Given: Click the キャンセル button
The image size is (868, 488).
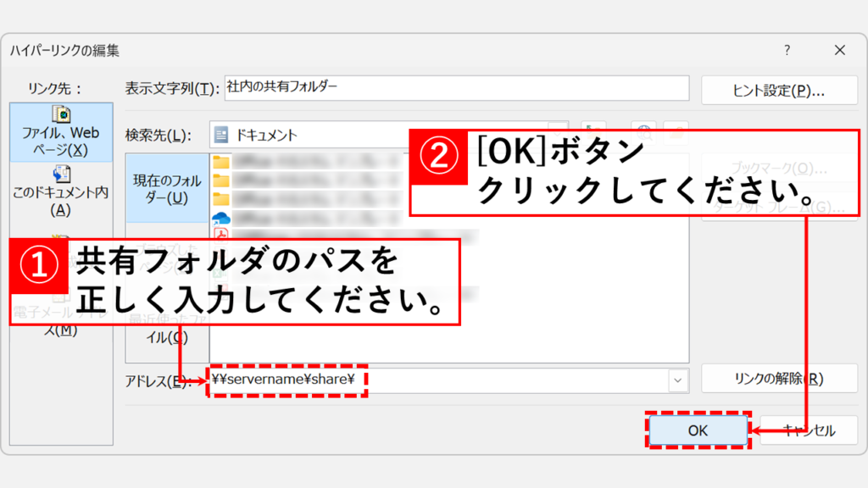Looking at the screenshot, I should pos(809,430).
